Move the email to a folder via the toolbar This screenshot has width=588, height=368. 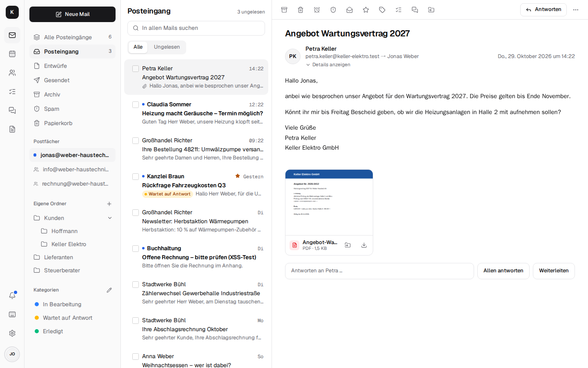[x=431, y=10]
